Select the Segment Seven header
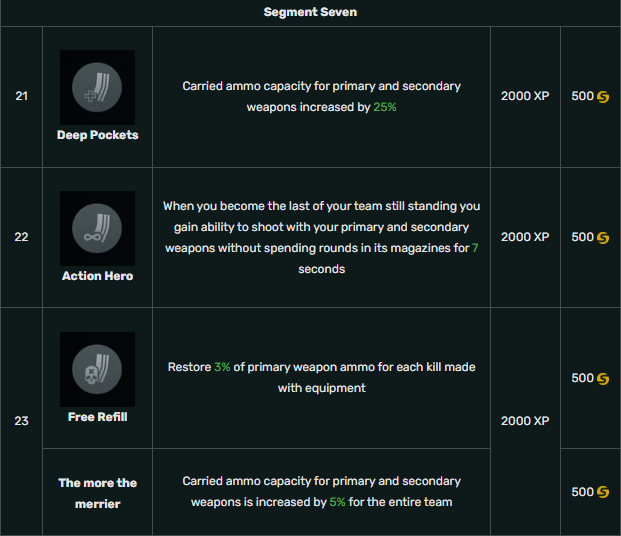 [310, 12]
